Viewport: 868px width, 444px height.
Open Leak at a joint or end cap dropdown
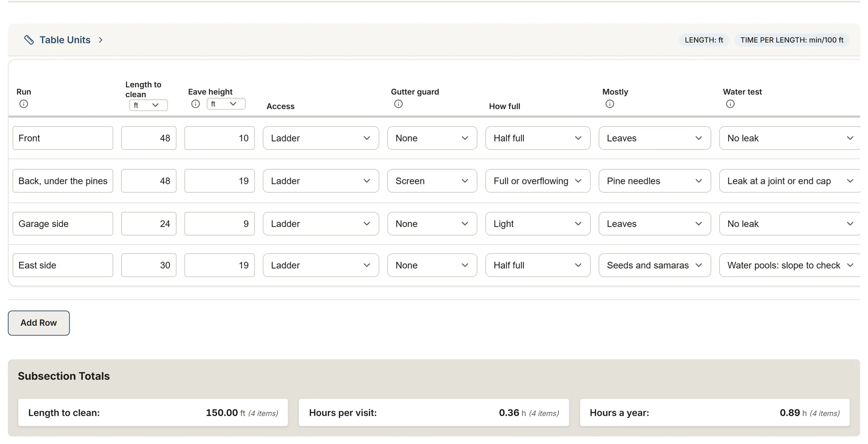click(790, 181)
